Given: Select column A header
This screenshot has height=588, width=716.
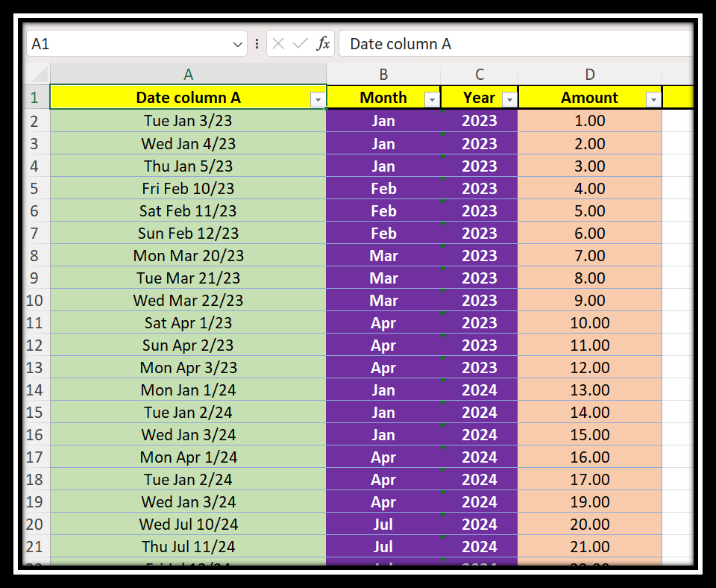Looking at the screenshot, I should [188, 74].
